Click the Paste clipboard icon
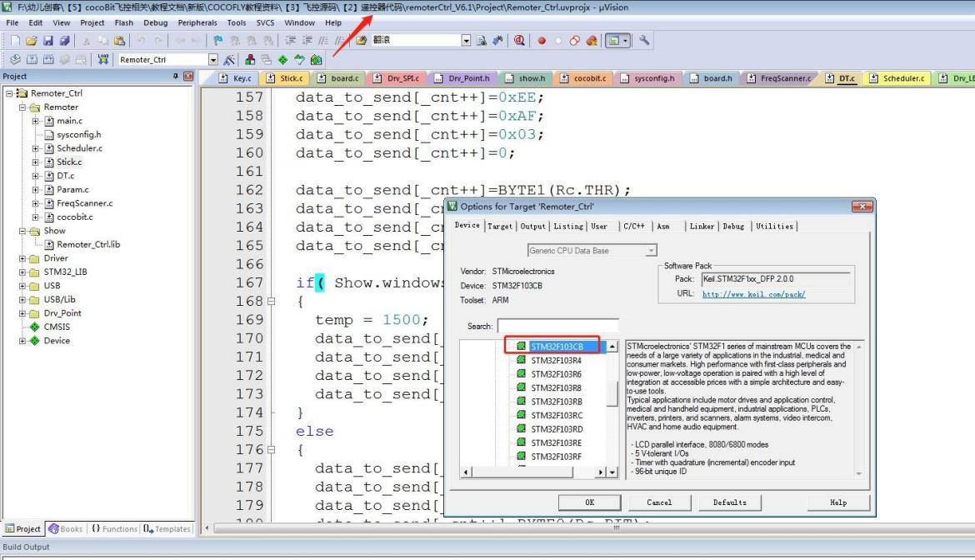 [x=119, y=41]
